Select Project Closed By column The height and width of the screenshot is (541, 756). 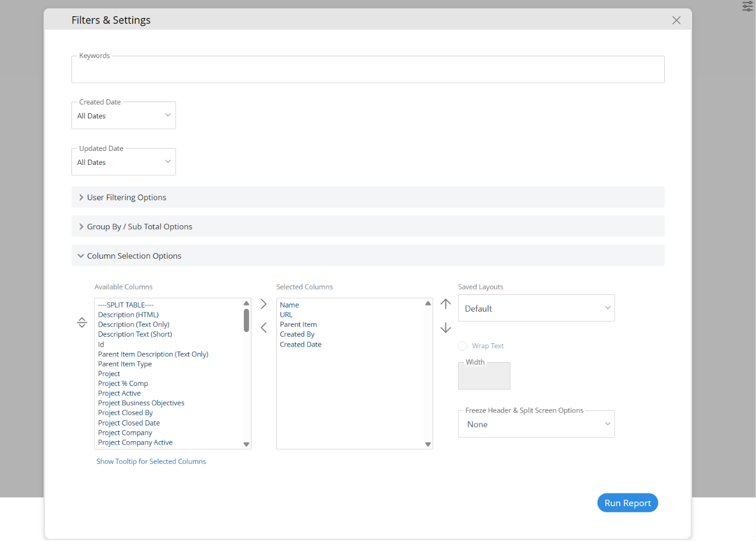tap(125, 413)
